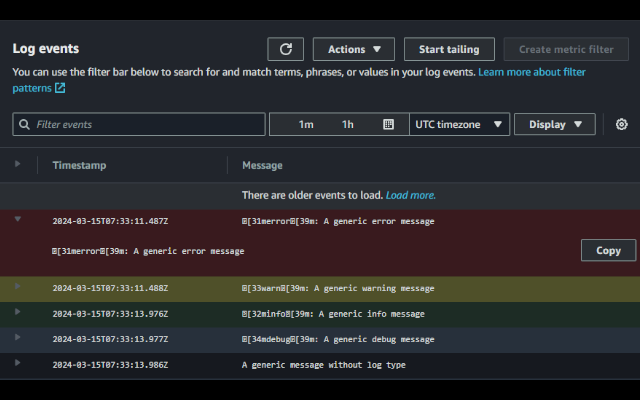Expand the message without log type row

pyautogui.click(x=18, y=363)
